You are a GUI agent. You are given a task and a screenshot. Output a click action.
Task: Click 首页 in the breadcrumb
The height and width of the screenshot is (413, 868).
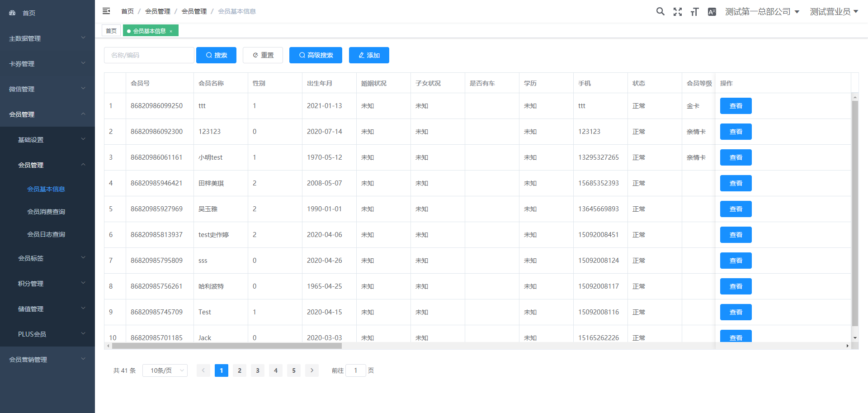click(x=127, y=11)
